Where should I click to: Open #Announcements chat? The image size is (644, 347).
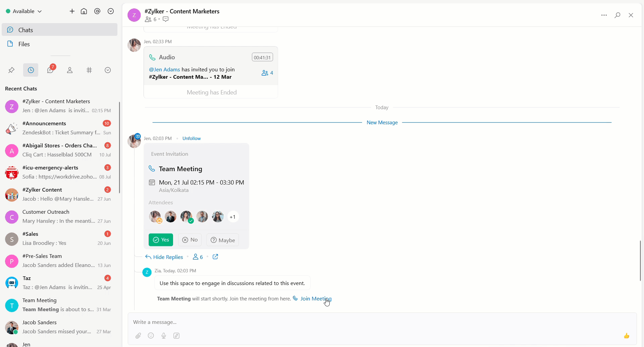click(x=60, y=128)
